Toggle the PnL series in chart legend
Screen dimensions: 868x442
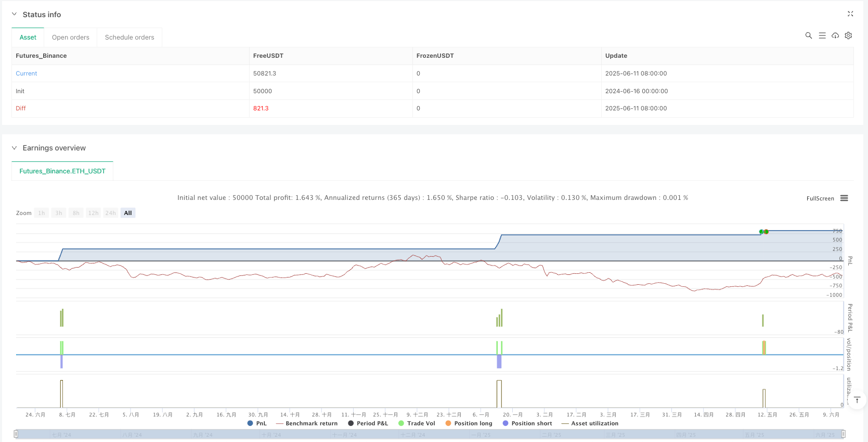(257, 423)
